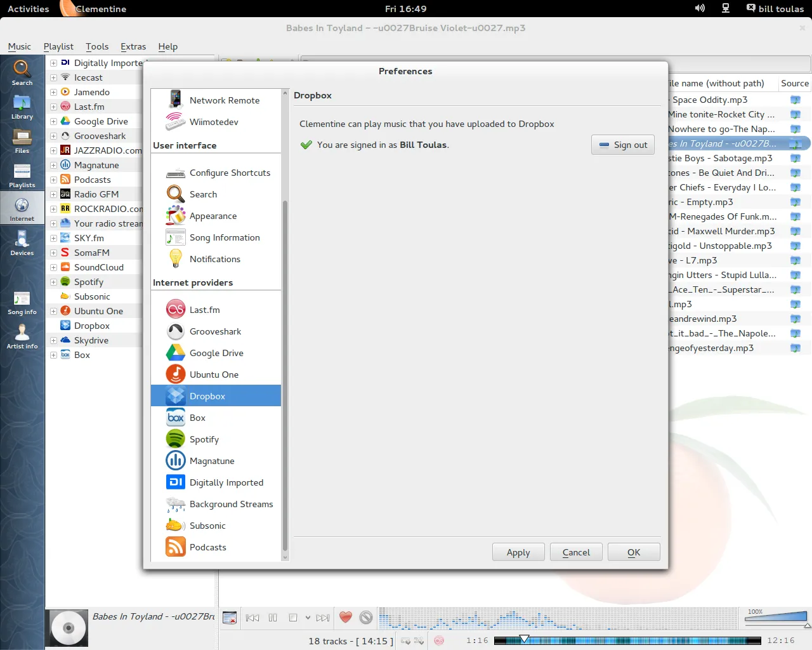Click Apply in the Preferences dialog
The image size is (812, 650).
point(518,552)
